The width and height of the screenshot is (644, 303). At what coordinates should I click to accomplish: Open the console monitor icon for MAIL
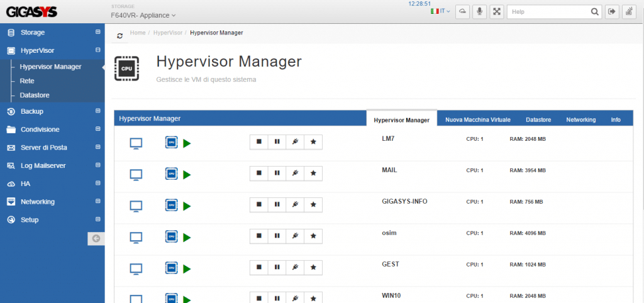click(136, 175)
